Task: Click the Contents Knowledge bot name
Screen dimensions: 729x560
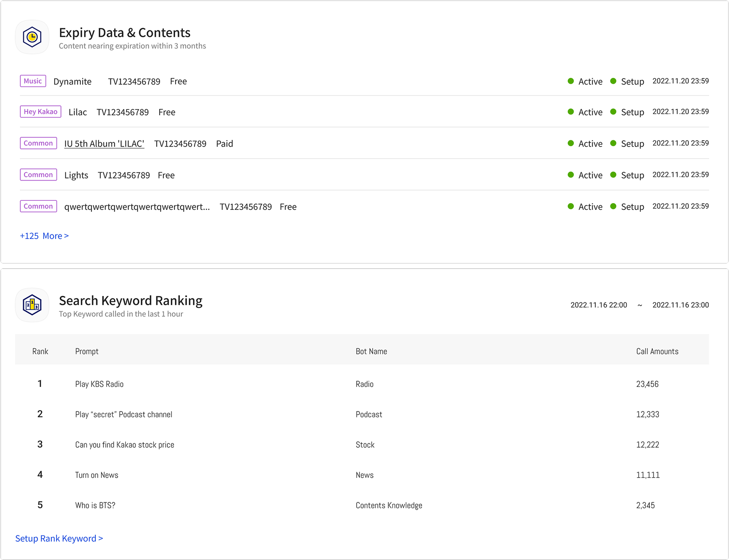Action: click(389, 505)
